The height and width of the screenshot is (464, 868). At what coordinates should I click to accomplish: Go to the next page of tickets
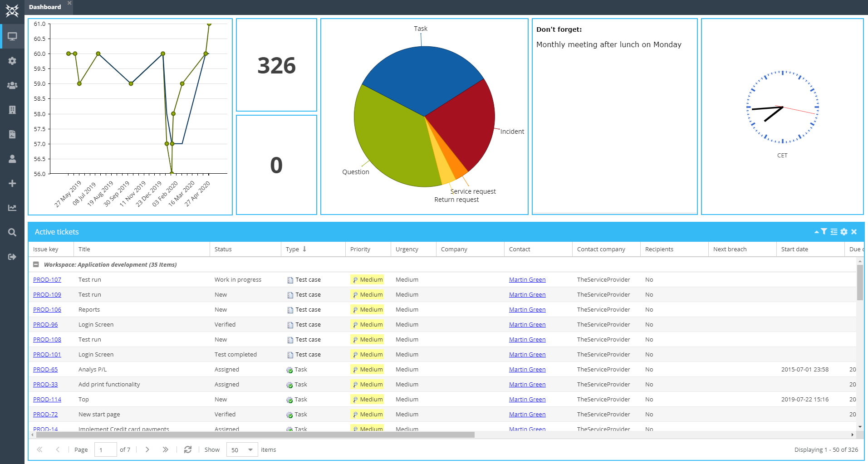[147, 449]
